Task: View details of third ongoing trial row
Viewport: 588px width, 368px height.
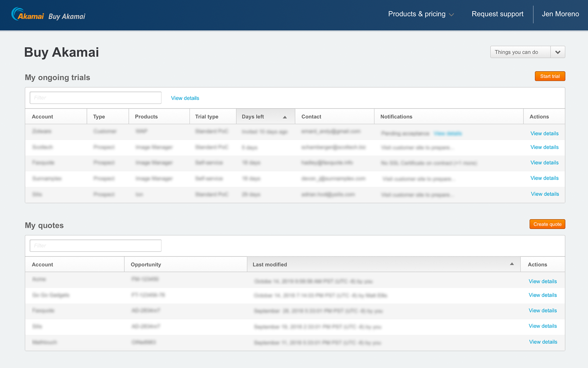Action: coord(544,162)
